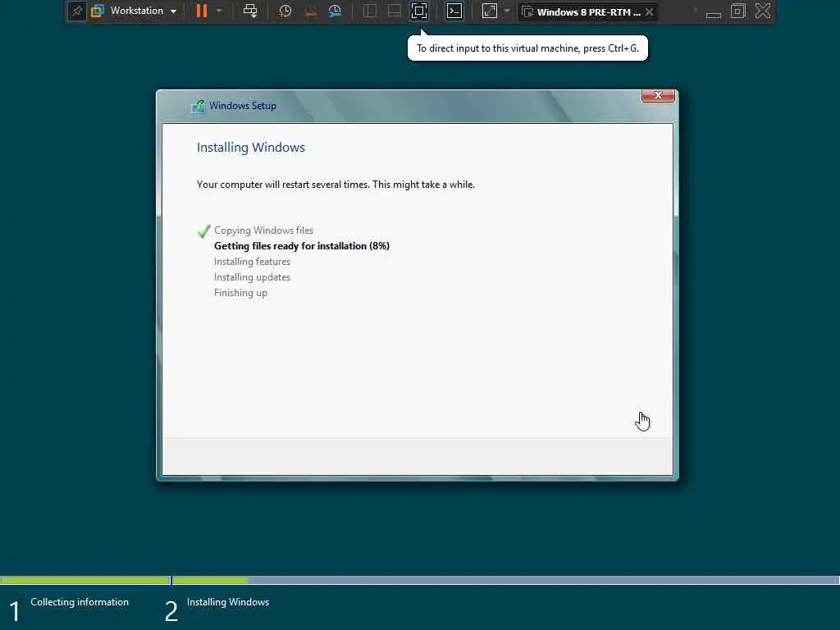Click the Installing Windows progress bar

[505, 580]
